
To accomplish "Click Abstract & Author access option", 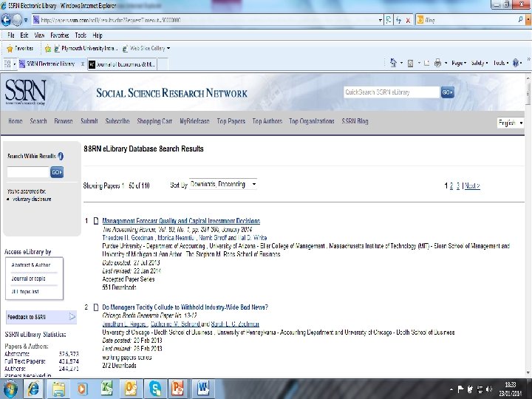I will point(31,265).
